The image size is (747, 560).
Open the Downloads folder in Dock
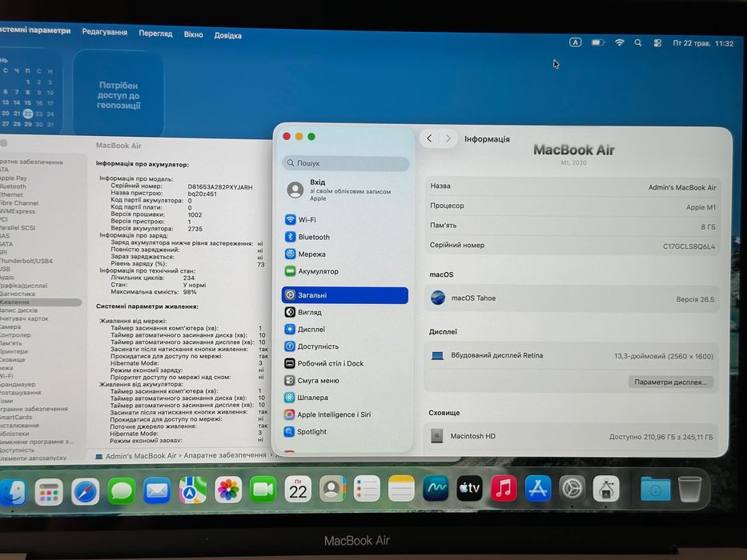[x=655, y=489]
